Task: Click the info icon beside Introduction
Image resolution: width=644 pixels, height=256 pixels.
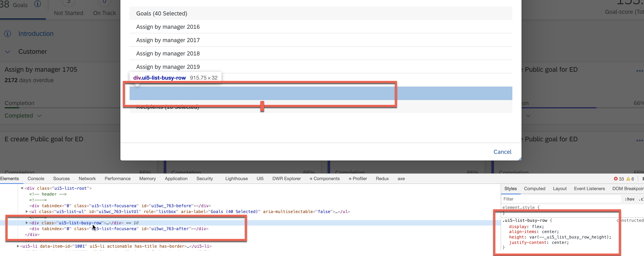Action: click(x=8, y=34)
